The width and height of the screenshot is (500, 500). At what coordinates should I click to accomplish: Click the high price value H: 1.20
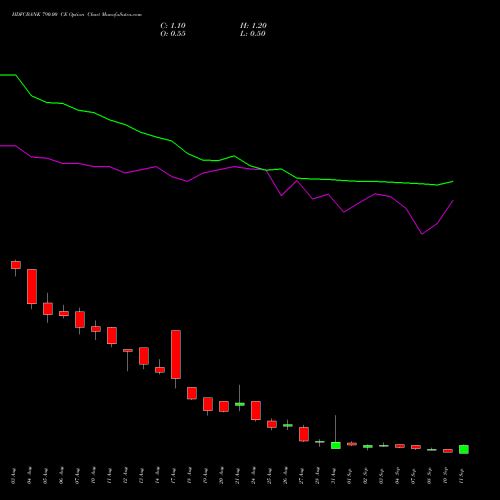point(253,26)
